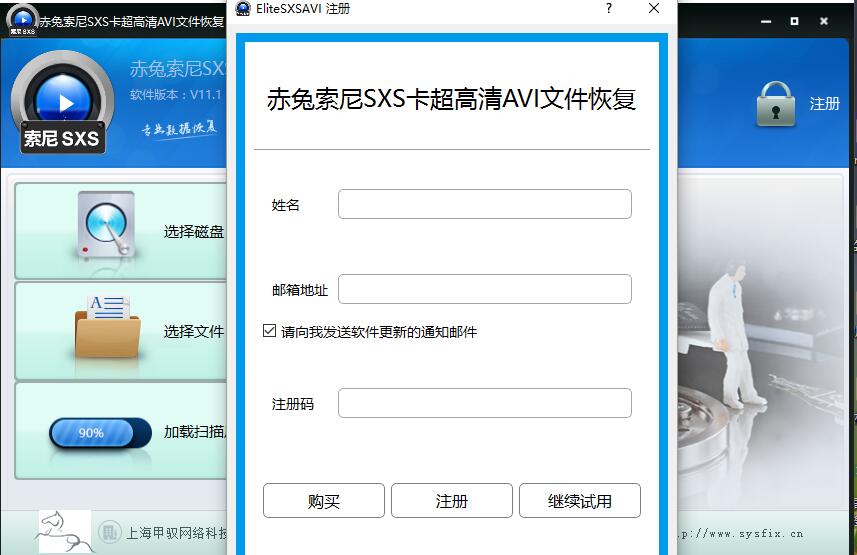Click the disk drive icon for 选择磁盘
The height and width of the screenshot is (555, 857).
pyautogui.click(x=105, y=224)
